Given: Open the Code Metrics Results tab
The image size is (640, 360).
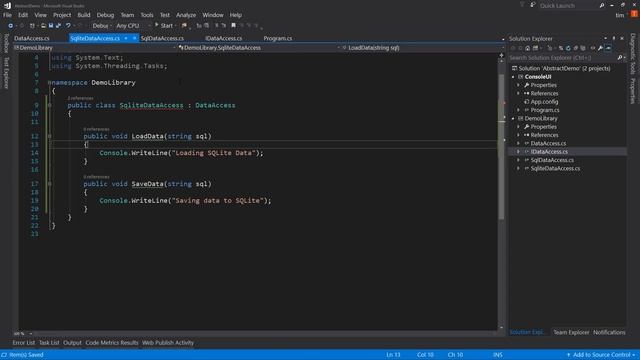Looking at the screenshot, I should pyautogui.click(x=112, y=343).
